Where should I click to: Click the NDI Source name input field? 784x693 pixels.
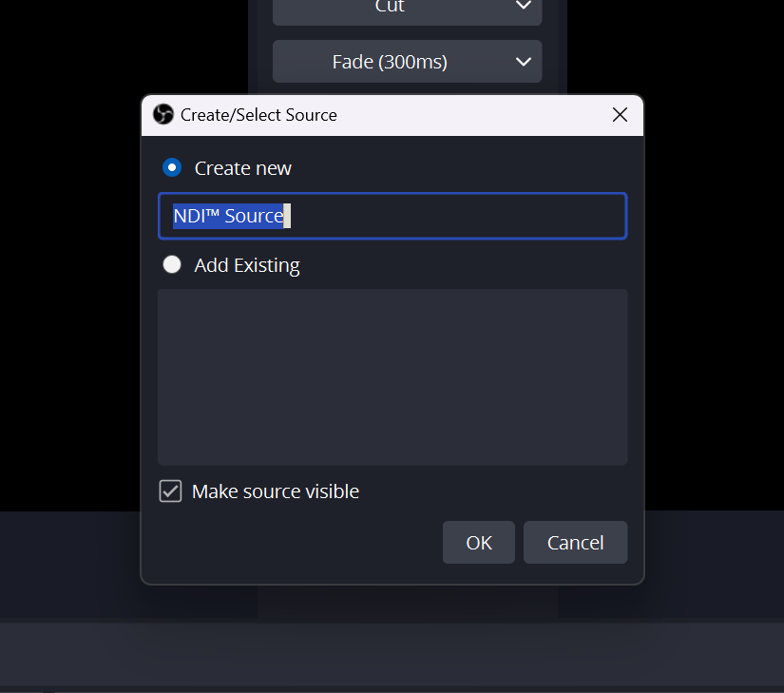pos(392,216)
